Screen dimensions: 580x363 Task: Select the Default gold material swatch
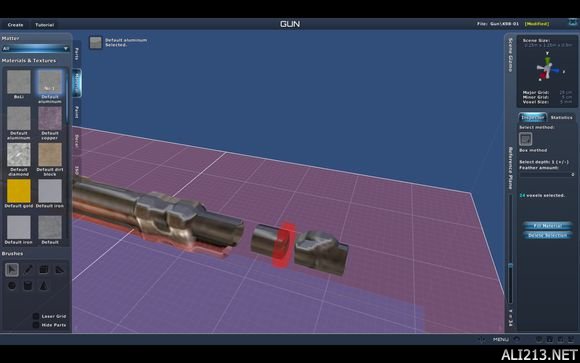(18, 191)
